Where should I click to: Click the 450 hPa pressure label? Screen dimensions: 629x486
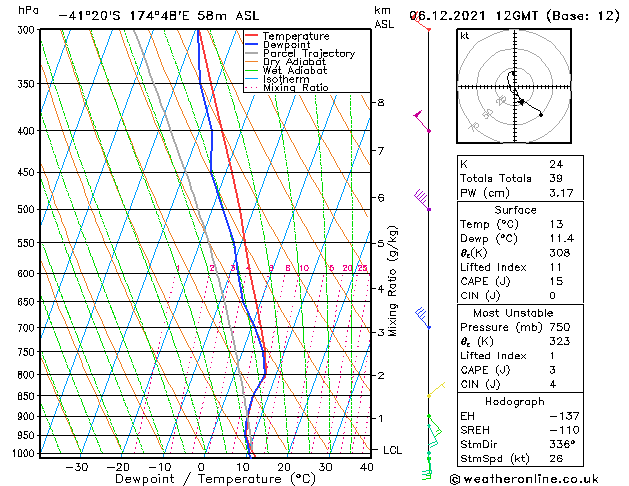28,172
